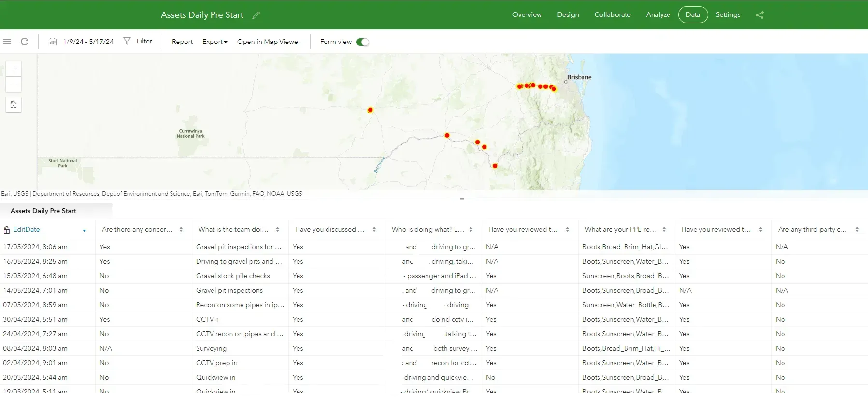Open the hamburger menu in the toolbar

7,42
